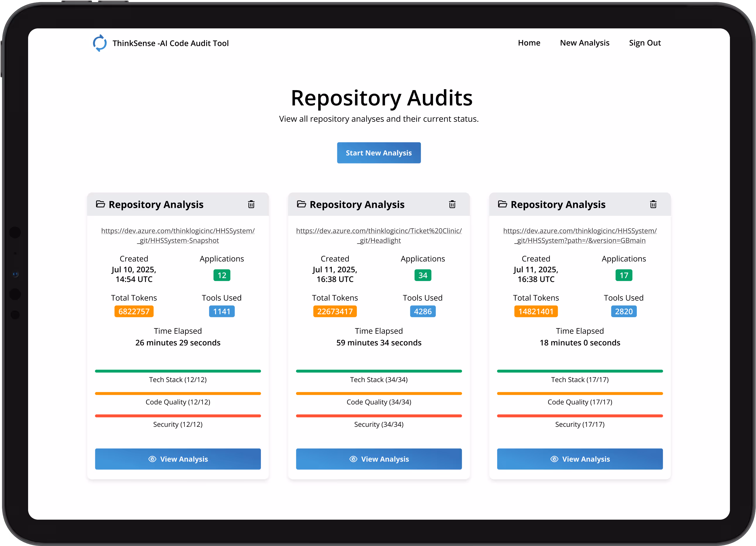Delete the GBmain analysis using trash icon
Image resolution: width=756 pixels, height=546 pixels.
click(653, 204)
